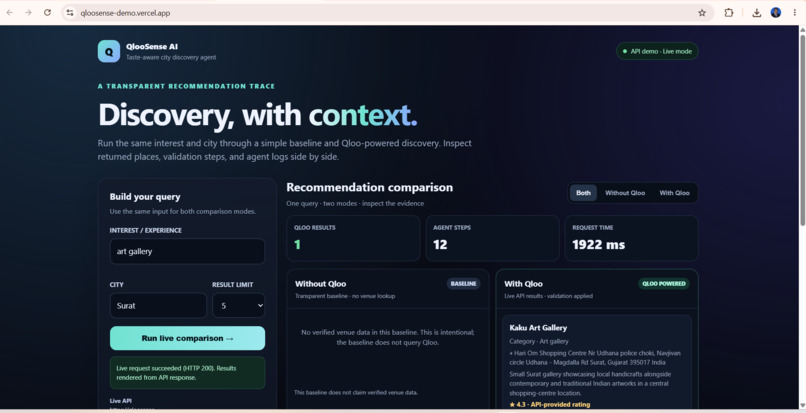The width and height of the screenshot is (806, 413).
Task: Click the Qloo Results value 1
Action: coord(297,245)
